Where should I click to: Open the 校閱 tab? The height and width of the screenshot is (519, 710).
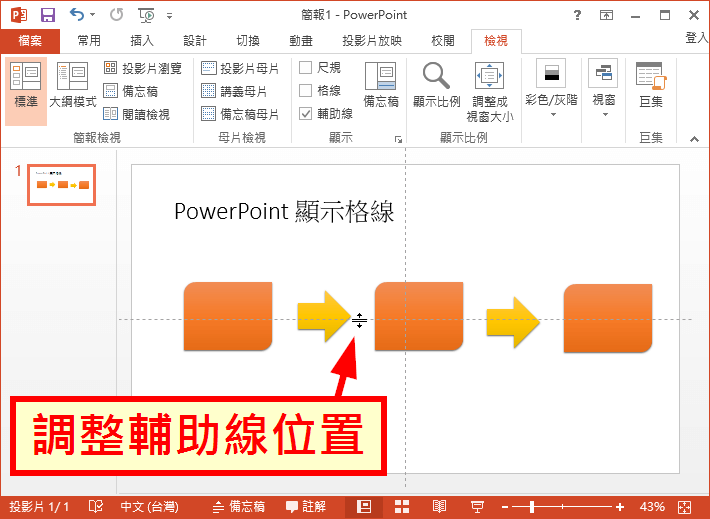(x=442, y=41)
